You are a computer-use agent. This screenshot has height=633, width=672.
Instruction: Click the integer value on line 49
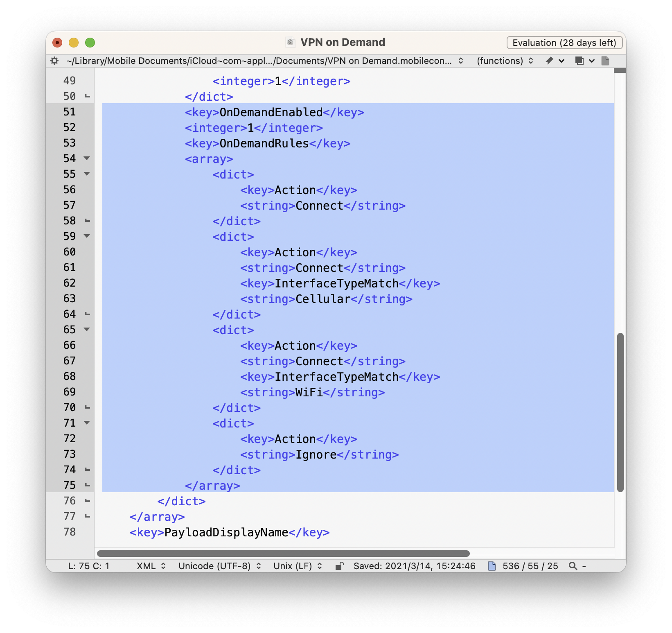pos(278,81)
